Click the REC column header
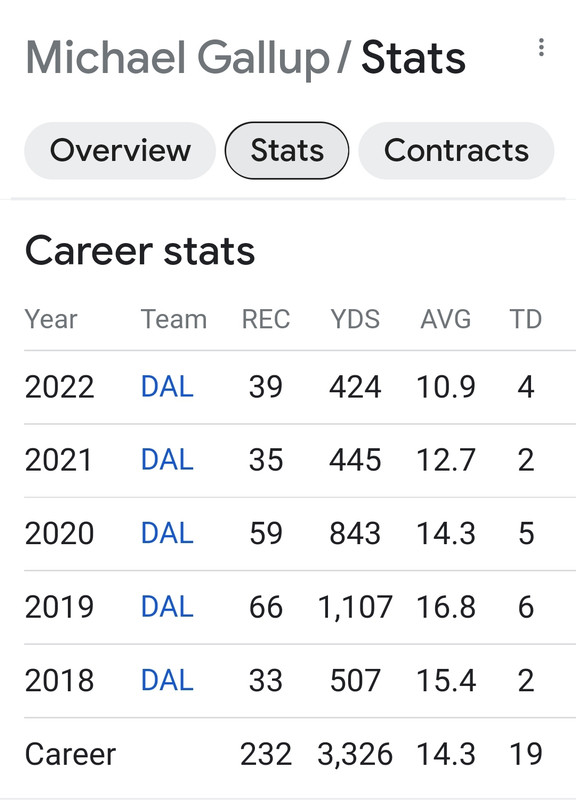 tap(266, 320)
